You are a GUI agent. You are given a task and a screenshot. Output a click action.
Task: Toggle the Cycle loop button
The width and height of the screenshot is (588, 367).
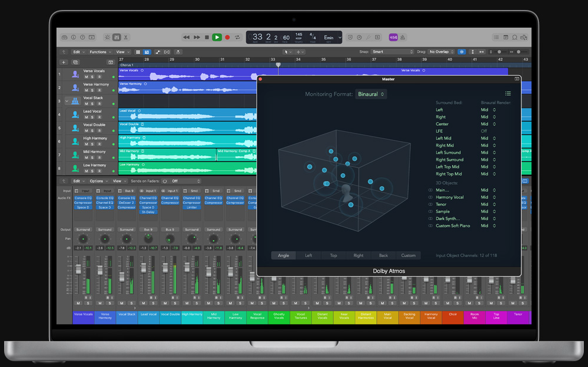(237, 37)
